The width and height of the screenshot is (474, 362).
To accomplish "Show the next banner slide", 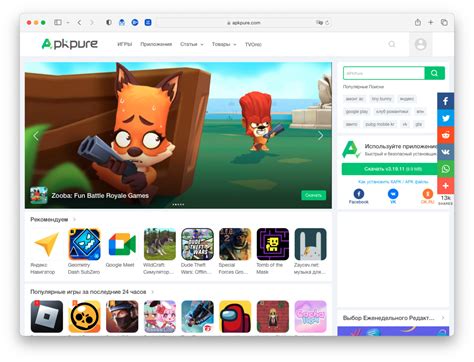I will (320, 136).
